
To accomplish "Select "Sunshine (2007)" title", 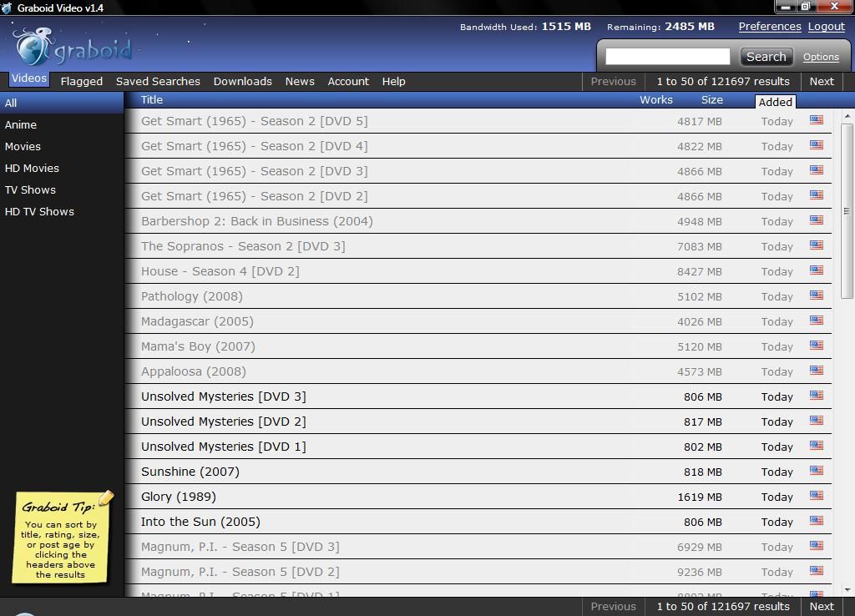I will (x=190, y=472).
